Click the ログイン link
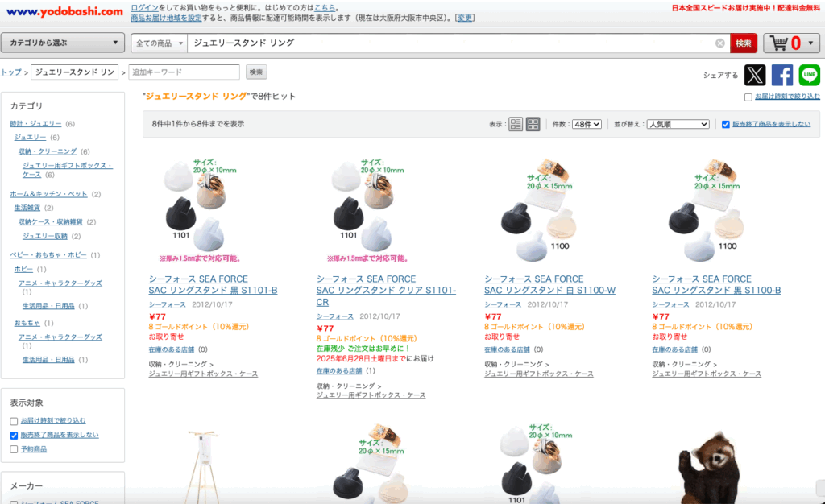This screenshot has height=504, width=825. pyautogui.click(x=145, y=8)
